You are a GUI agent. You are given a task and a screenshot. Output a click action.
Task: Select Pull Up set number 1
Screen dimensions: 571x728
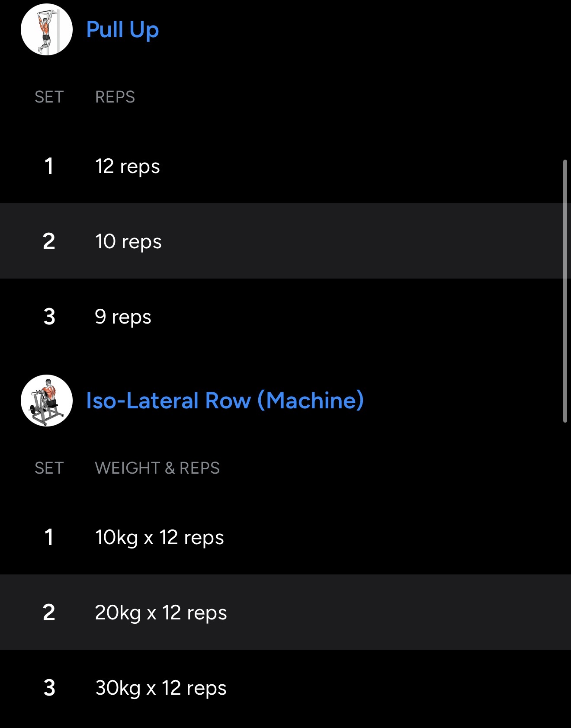(49, 166)
